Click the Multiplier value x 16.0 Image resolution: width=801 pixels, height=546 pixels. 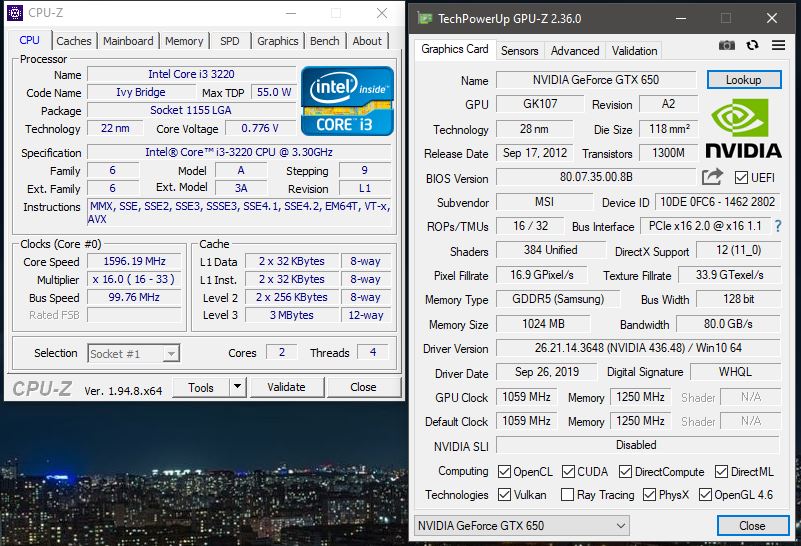pyautogui.click(x=134, y=279)
